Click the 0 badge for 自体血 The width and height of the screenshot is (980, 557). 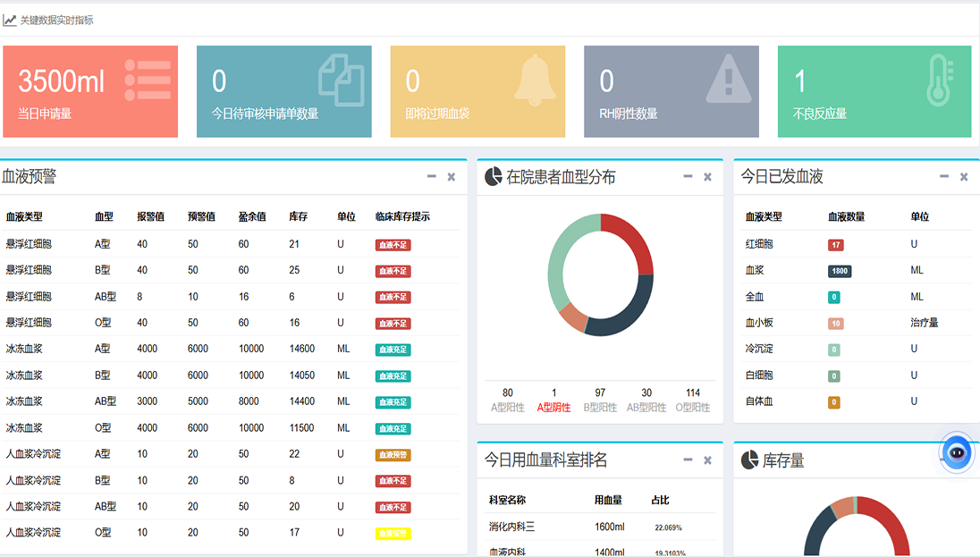pyautogui.click(x=833, y=402)
